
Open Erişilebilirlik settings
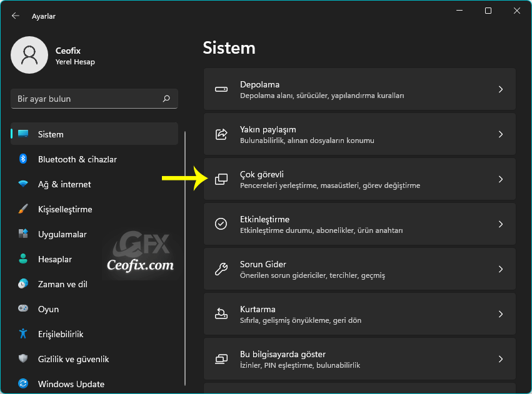[61, 335]
